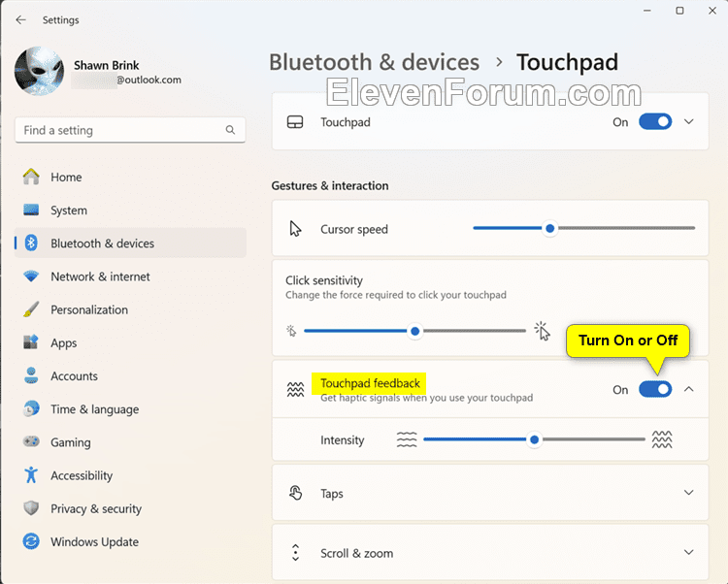Click the Find a setting search box

pos(130,130)
